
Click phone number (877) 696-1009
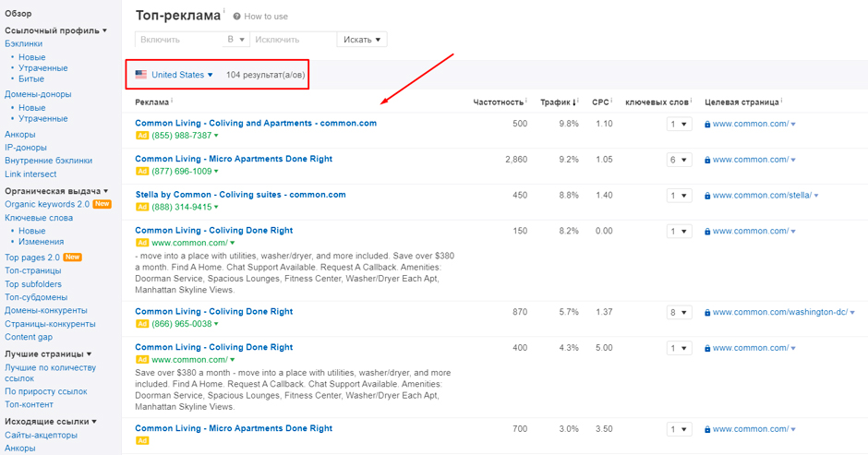tap(182, 172)
